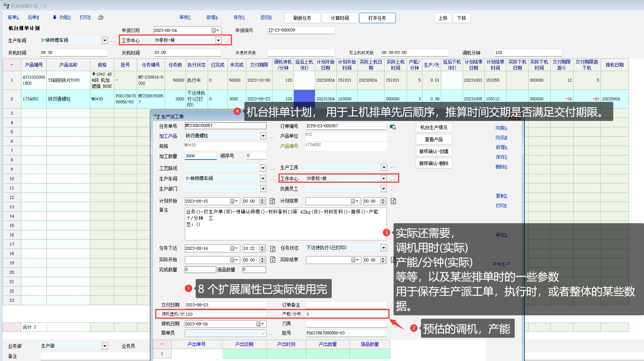The image size is (644, 361).
Task: Open the 加工产品 dropdown in dialog
Action: point(263,136)
